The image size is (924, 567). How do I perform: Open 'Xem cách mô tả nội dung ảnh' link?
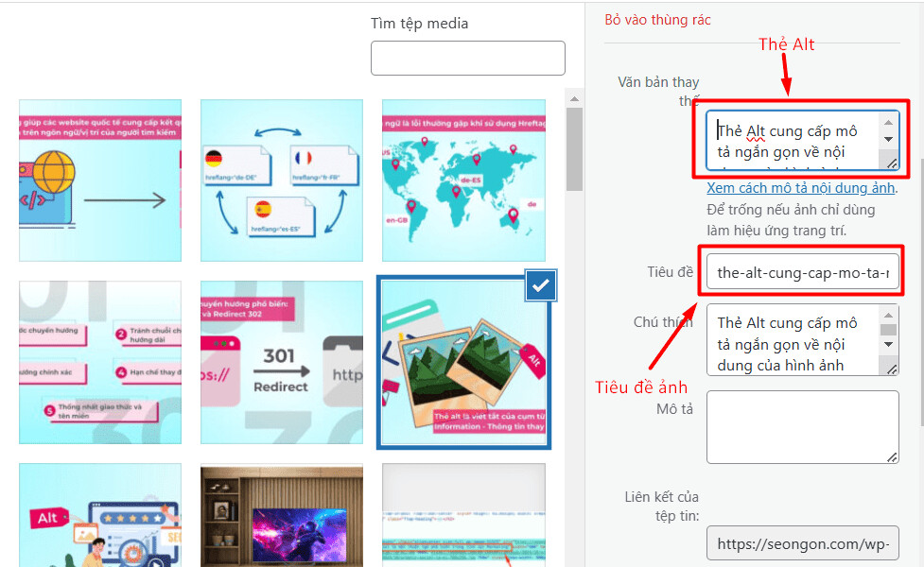point(801,188)
